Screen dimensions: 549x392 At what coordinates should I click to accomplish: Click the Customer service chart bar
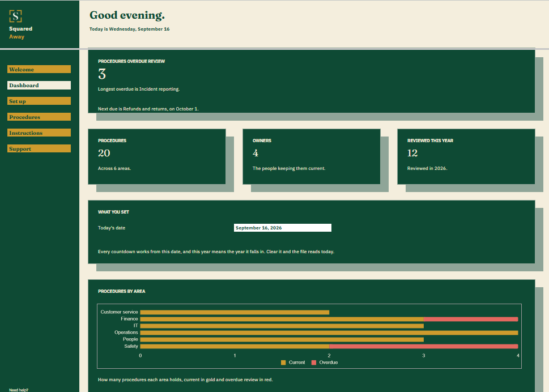(235, 312)
